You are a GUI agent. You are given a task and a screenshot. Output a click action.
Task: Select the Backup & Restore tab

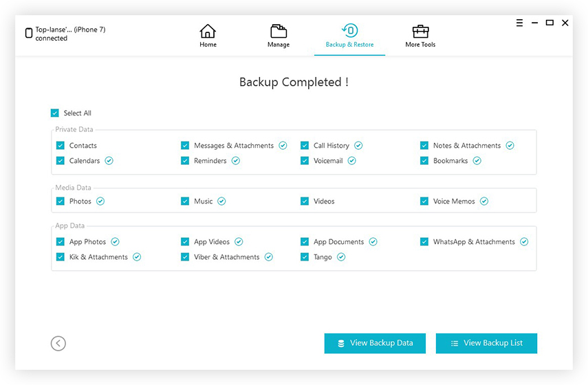tap(349, 36)
